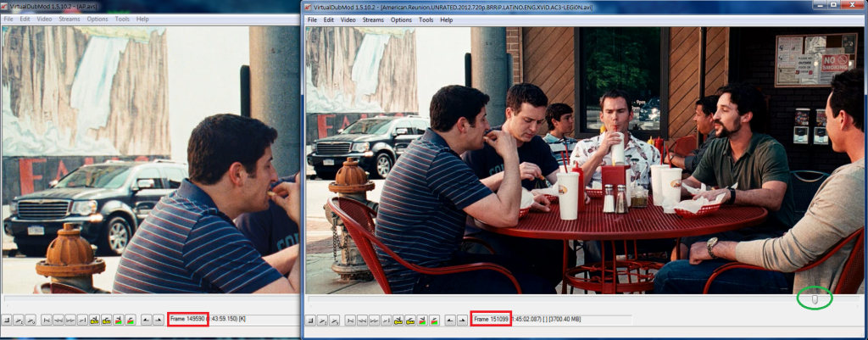Set mark-out point in AP.avs window
The image size is (868, 340).
[x=159, y=320]
